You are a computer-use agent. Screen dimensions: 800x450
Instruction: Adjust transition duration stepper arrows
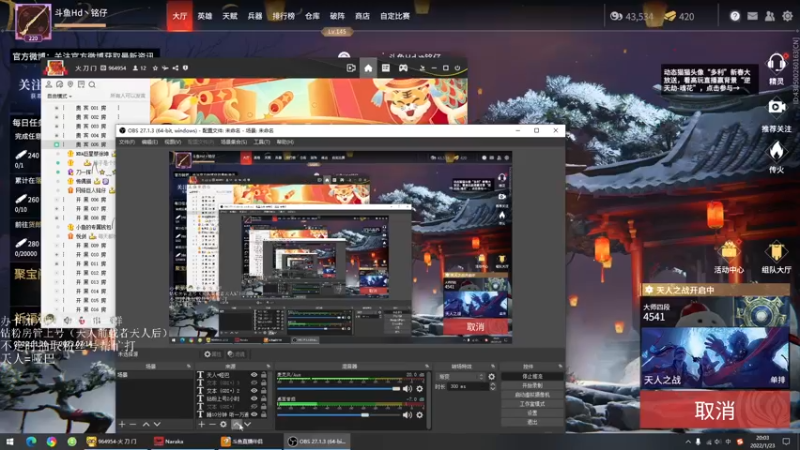(x=492, y=387)
